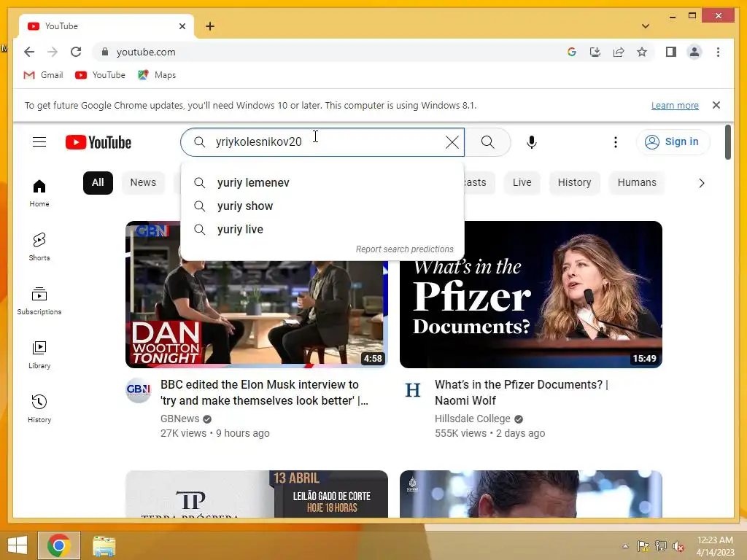Open the Naomi Wolf video title
The image size is (747, 560).
coord(521,392)
